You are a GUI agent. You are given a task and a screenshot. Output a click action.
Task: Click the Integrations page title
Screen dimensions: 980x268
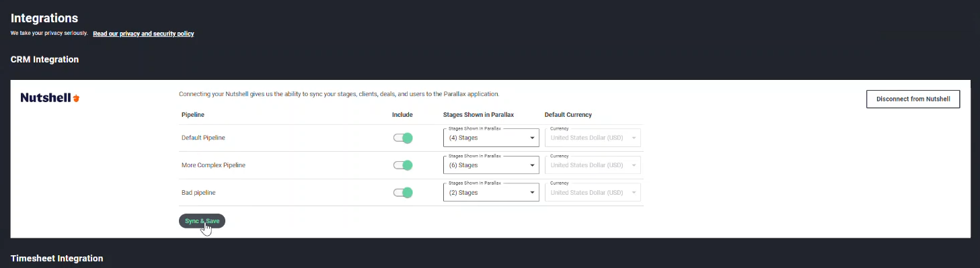(x=44, y=18)
